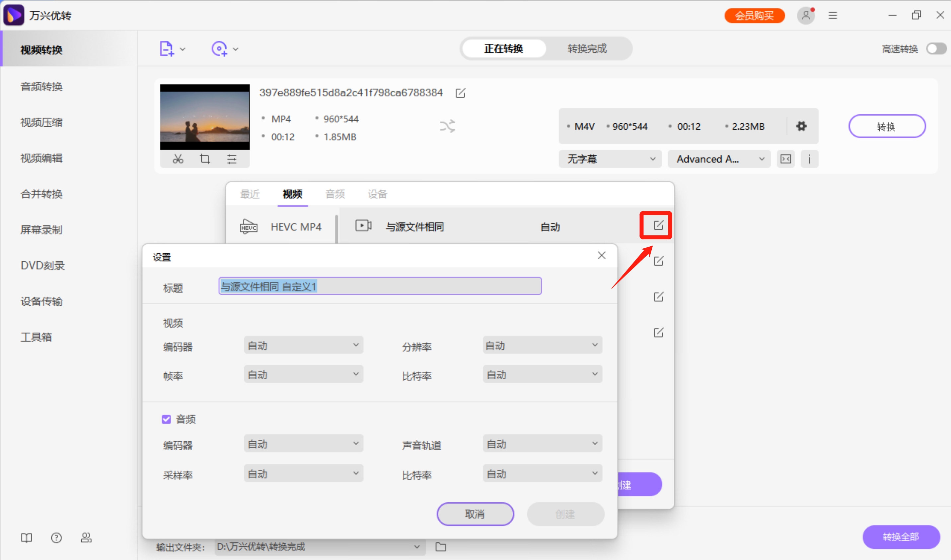Click the title input field 与源文件相同 自定义1
This screenshot has width=951, height=560.
click(x=380, y=286)
